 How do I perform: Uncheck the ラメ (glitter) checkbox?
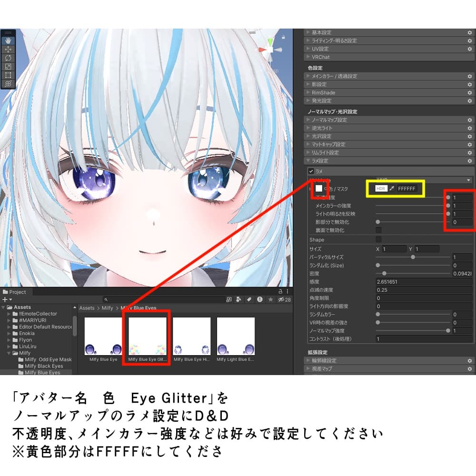pyautogui.click(x=311, y=170)
